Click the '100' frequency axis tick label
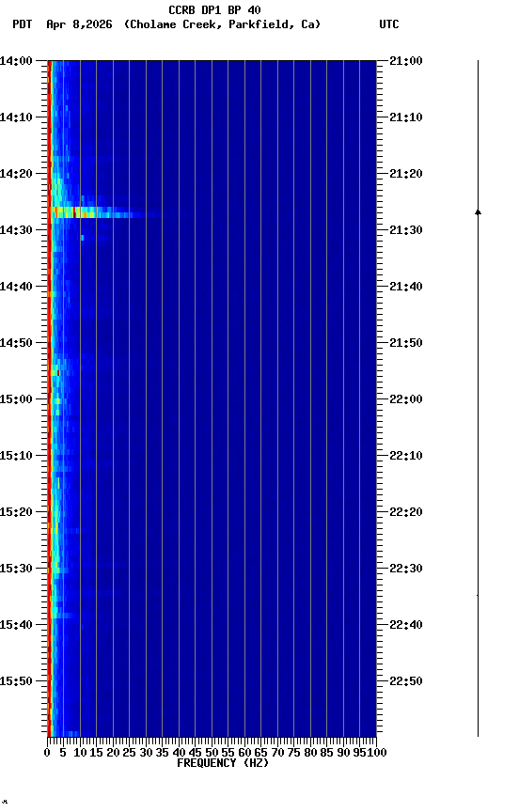Viewport: 519px width, 812px height. (x=377, y=753)
